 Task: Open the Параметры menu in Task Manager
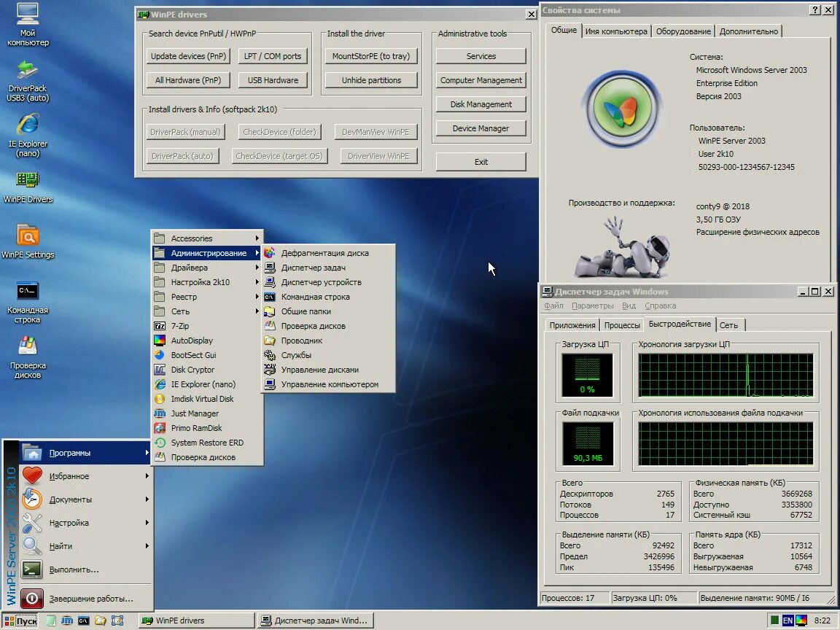pyautogui.click(x=593, y=306)
